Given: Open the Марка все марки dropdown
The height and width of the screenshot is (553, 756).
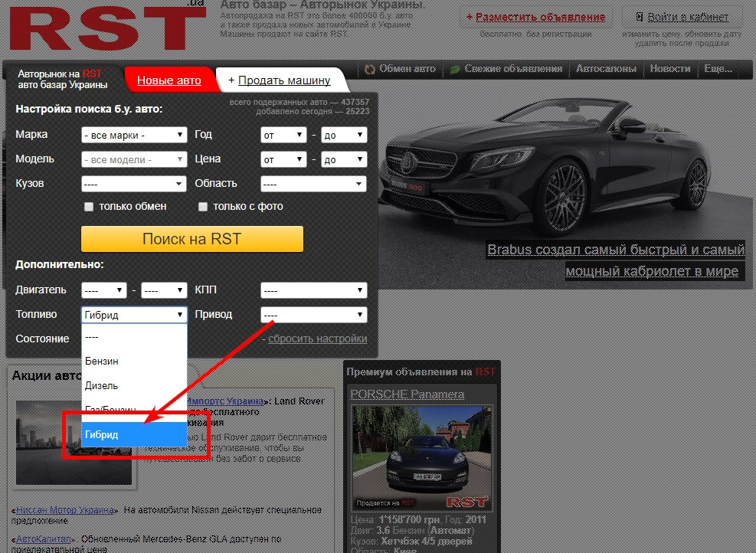Looking at the screenshot, I should [134, 135].
